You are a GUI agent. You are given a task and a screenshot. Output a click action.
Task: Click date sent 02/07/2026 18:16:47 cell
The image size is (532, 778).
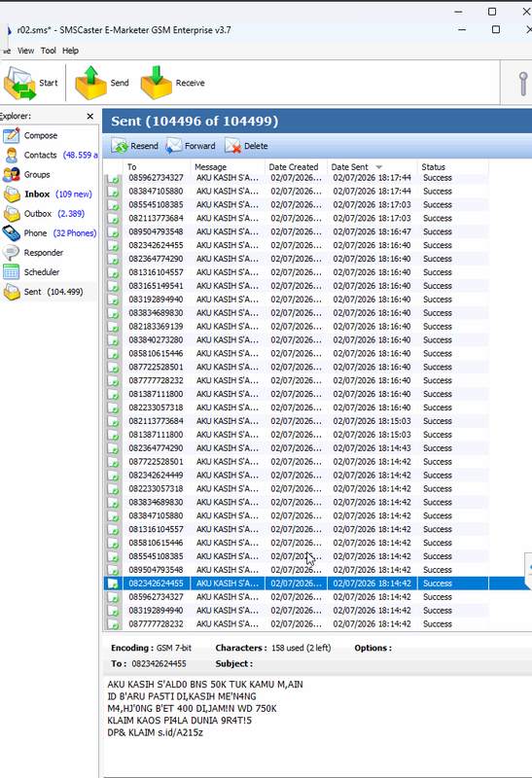click(x=372, y=231)
